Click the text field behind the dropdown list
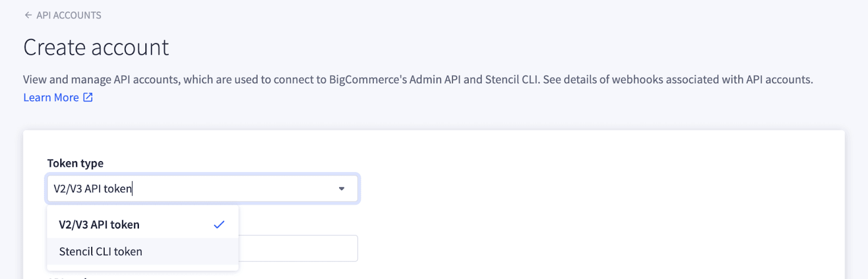Screen dimensions: 868x279 point(298,249)
